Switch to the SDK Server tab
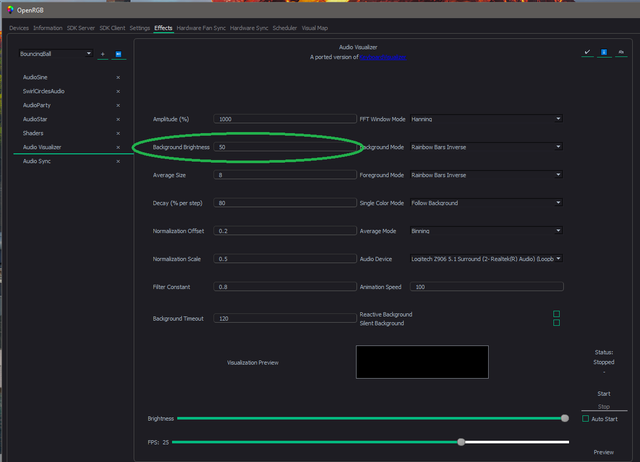The image size is (640, 462). pos(81,28)
